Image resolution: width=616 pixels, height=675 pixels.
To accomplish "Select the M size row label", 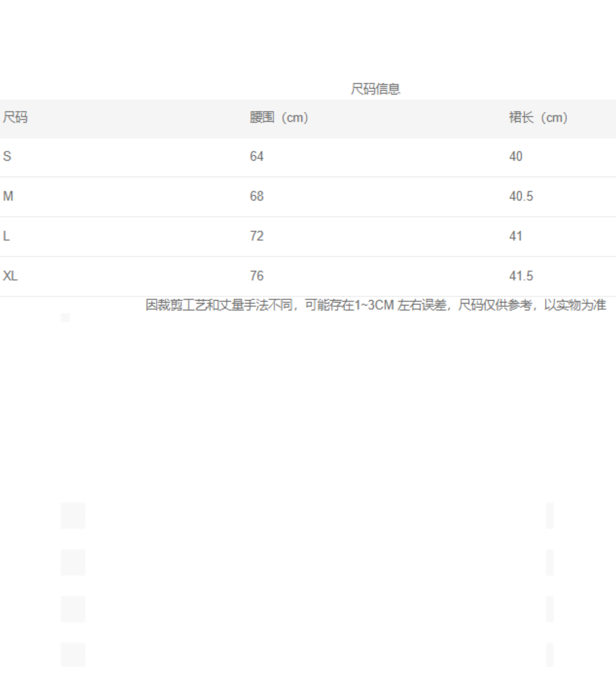I will point(8,196).
